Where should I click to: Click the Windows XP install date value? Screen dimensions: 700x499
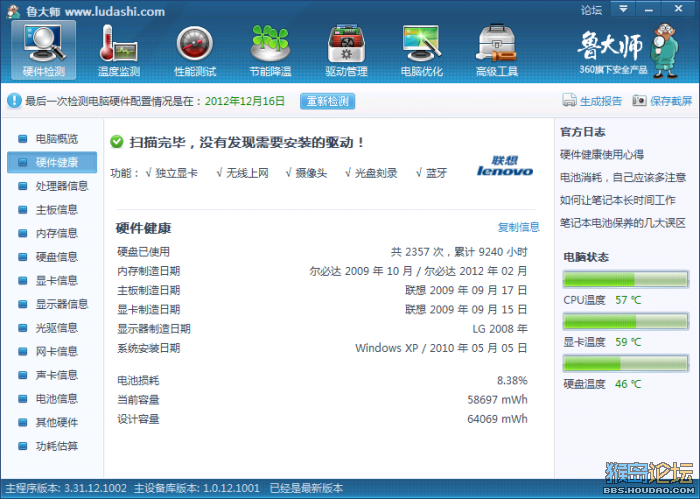coord(441,348)
